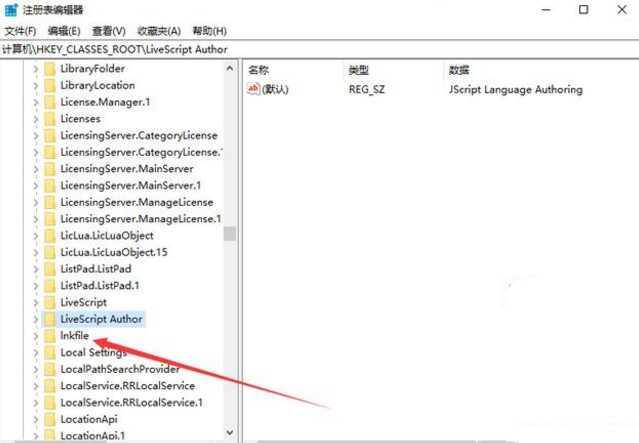Screen dimensions: 639x443
Task: Click the folder icon for ListPad.ListPad
Action: pyautogui.click(x=49, y=269)
